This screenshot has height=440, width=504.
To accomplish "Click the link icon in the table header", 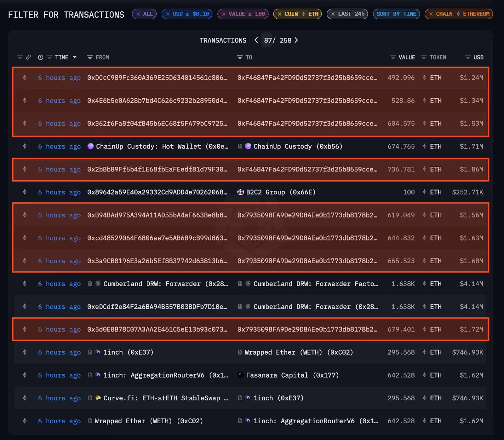I will [x=29, y=57].
